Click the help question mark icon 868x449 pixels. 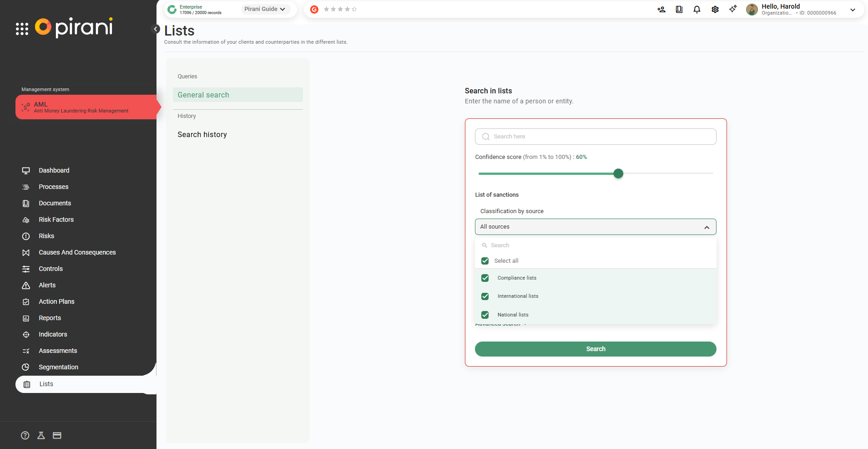(25, 435)
